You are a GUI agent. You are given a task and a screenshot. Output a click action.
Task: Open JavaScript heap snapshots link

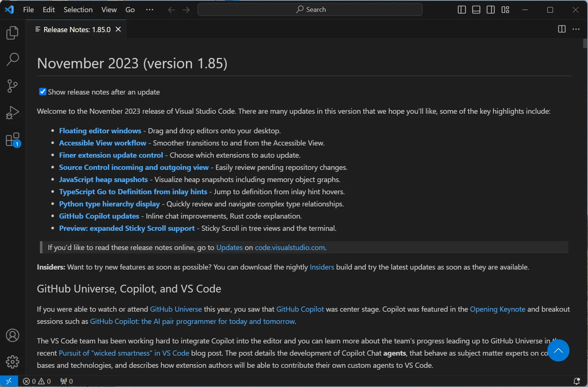[x=103, y=179]
